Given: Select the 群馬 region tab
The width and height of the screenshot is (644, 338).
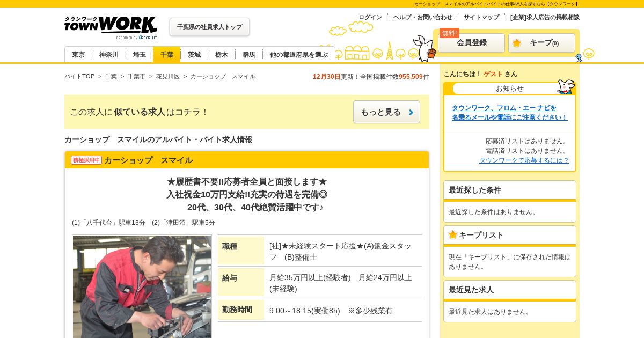Looking at the screenshot, I should (x=249, y=55).
